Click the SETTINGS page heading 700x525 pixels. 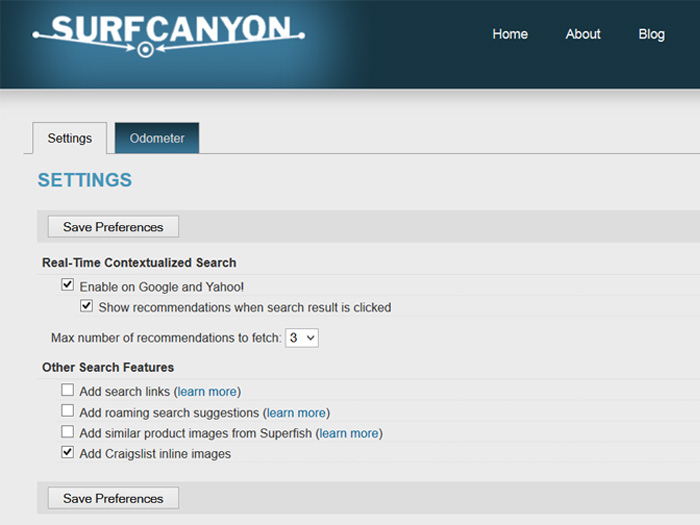(85, 180)
